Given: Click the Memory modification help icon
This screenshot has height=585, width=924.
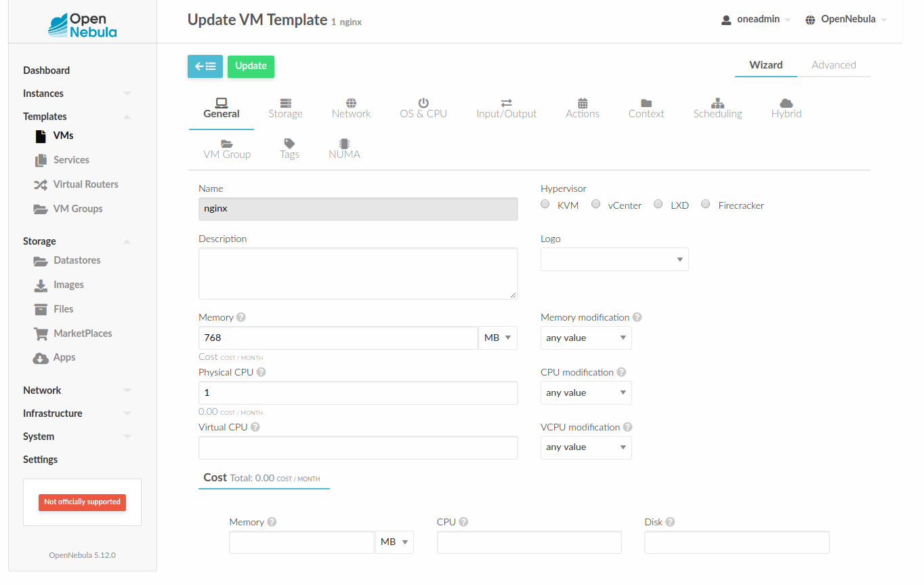Looking at the screenshot, I should click(637, 317).
